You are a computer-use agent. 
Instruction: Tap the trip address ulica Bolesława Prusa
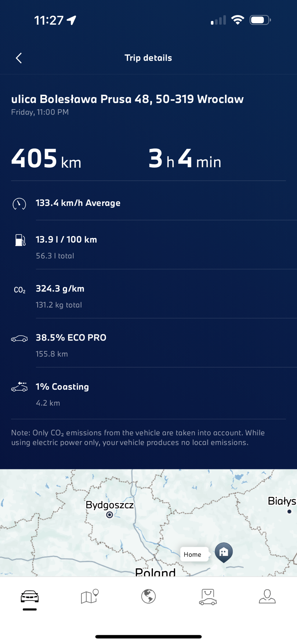tap(127, 99)
